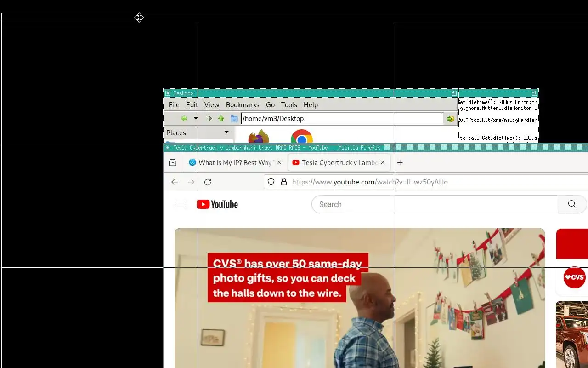Open a new tab with plus button
This screenshot has width=588, height=368.
click(400, 162)
